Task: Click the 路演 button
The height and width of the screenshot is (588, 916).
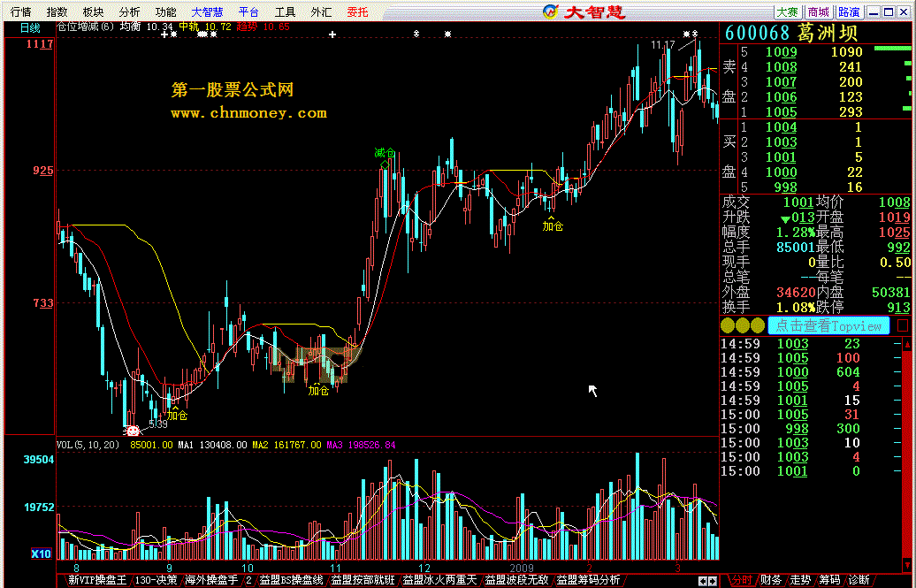Action: tap(849, 12)
